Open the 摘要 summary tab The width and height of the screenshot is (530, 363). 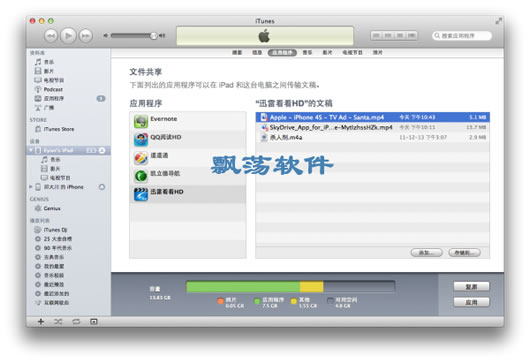coord(237,52)
